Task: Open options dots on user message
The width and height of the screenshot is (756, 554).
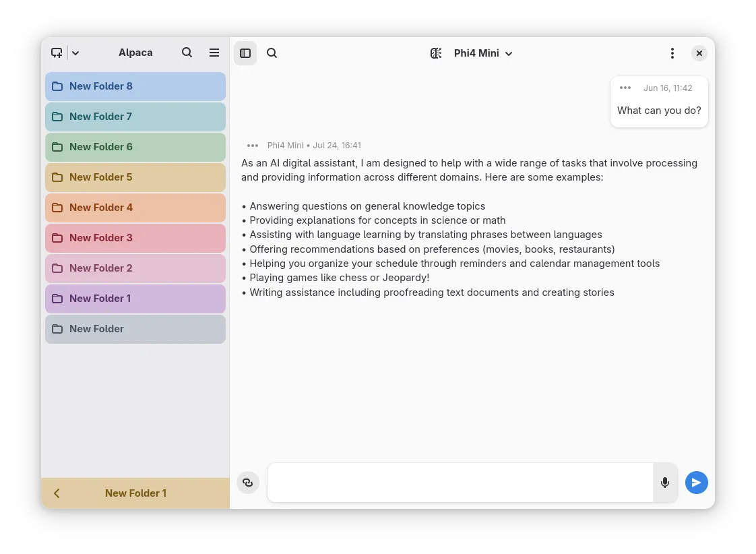Action: 625,88
